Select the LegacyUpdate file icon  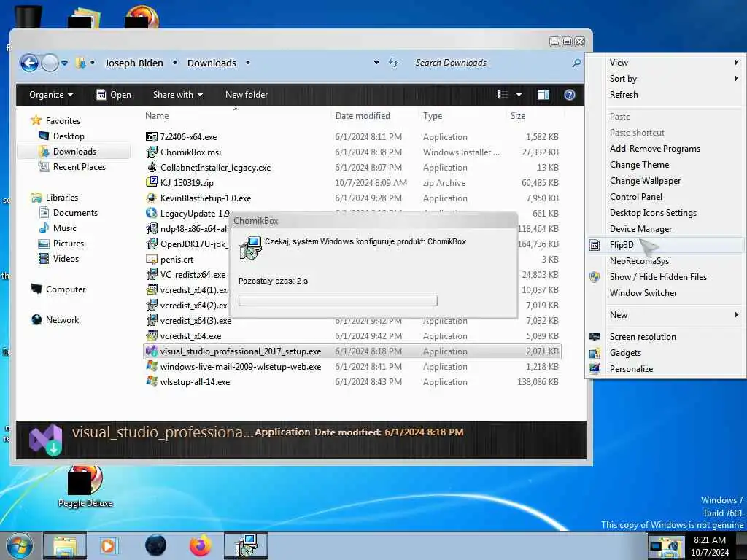tap(151, 214)
